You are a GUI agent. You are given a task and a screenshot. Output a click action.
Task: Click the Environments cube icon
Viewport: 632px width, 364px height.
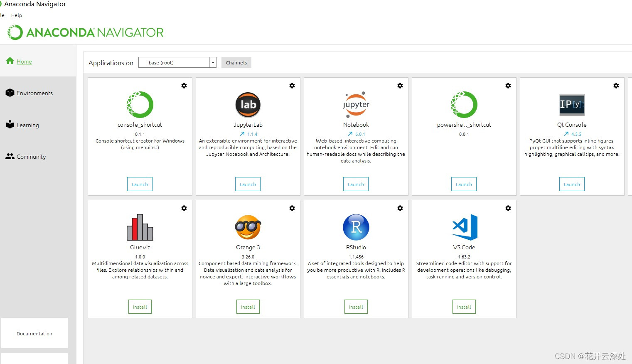coord(10,93)
